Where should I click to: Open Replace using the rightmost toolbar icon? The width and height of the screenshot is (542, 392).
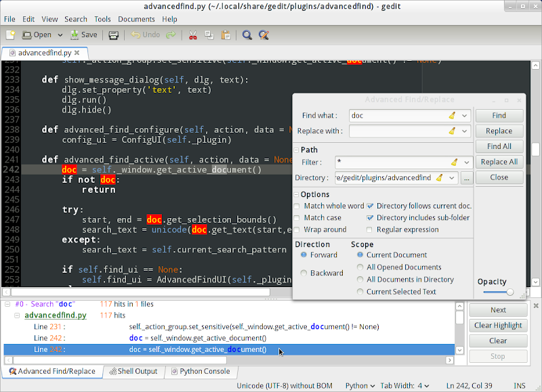tap(264, 35)
